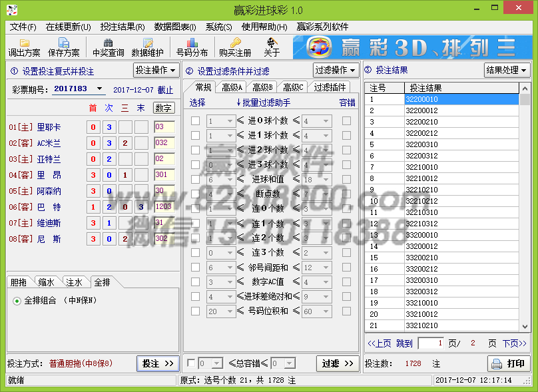Image resolution: width=538 pixels, height=392 pixels.
Task: Open the 结果处理 dropdown
Action: tap(507, 71)
